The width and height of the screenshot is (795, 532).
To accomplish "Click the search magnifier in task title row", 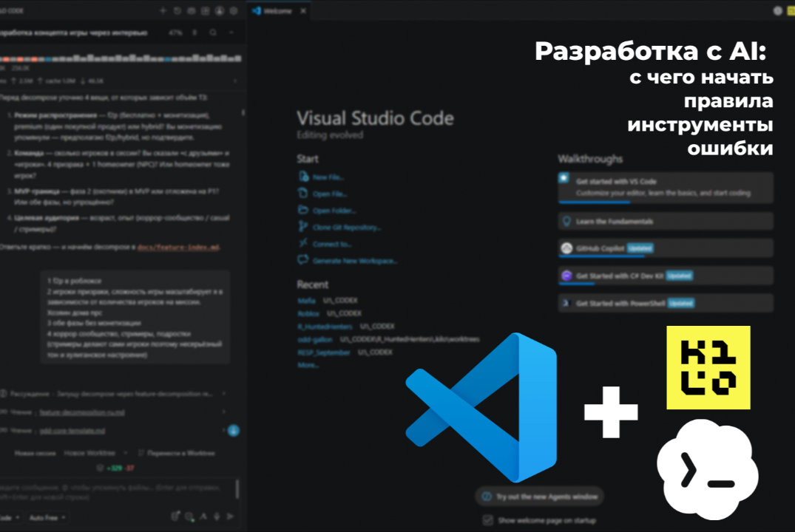I will point(213,33).
